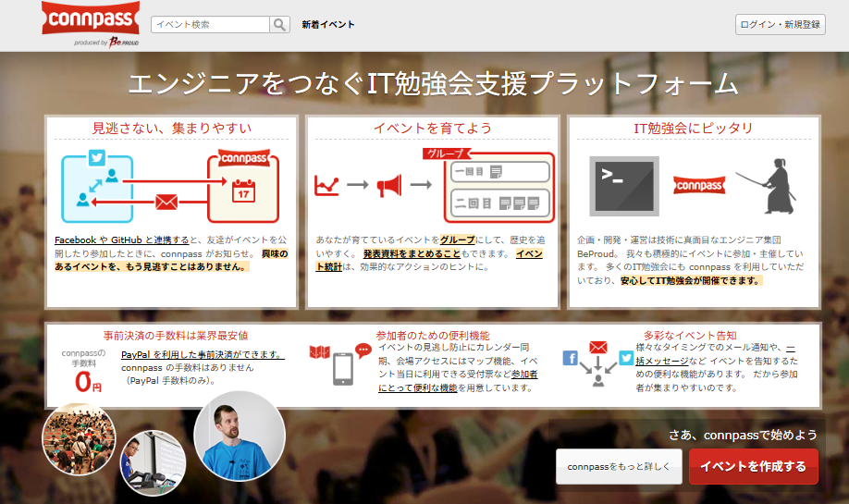Click the magnifying glass search button

[279, 25]
